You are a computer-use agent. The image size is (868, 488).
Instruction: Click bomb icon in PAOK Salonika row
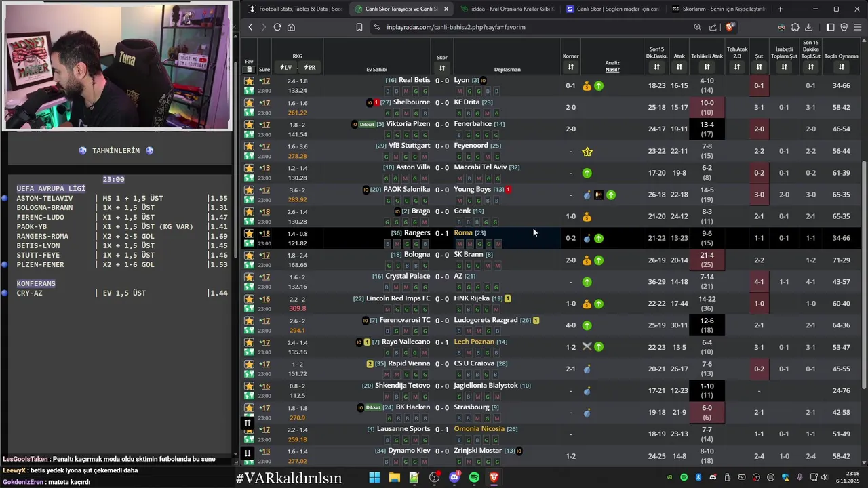point(587,195)
